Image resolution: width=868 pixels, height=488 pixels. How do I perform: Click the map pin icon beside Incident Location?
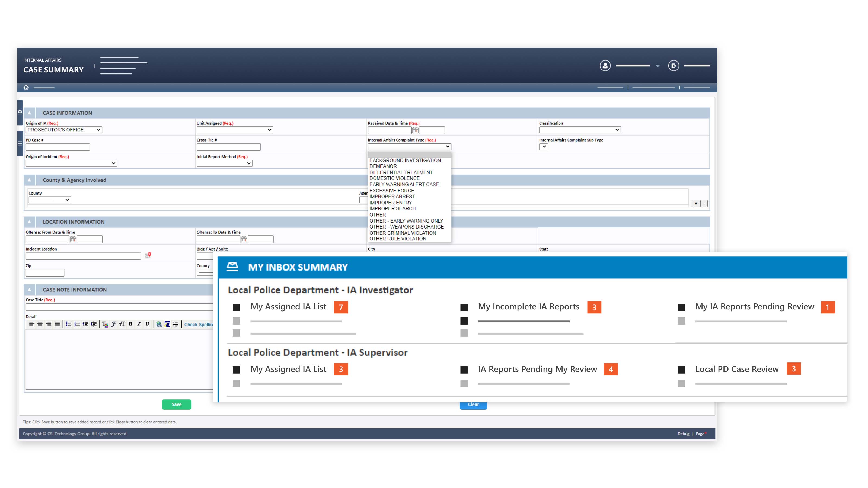point(148,256)
